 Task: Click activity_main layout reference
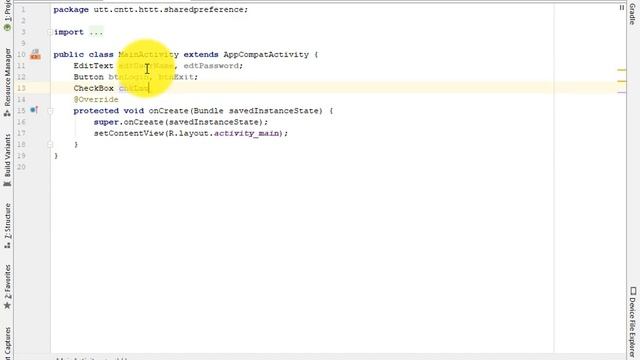click(x=247, y=133)
